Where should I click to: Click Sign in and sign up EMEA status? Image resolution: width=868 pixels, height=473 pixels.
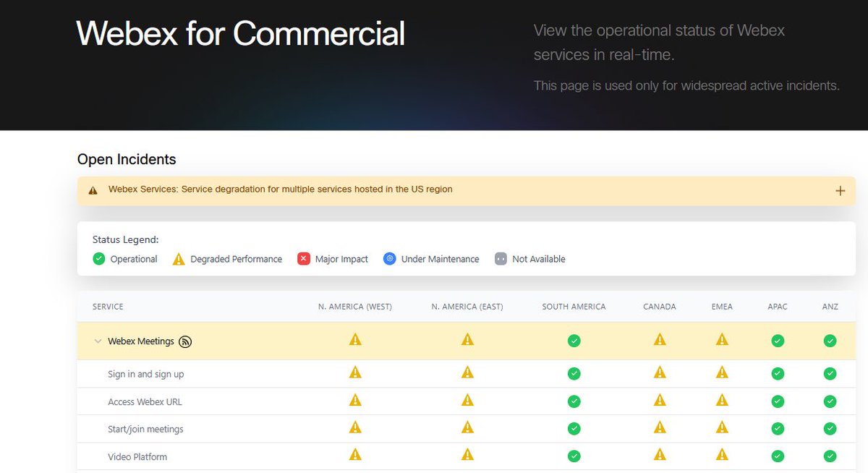pyautogui.click(x=722, y=372)
